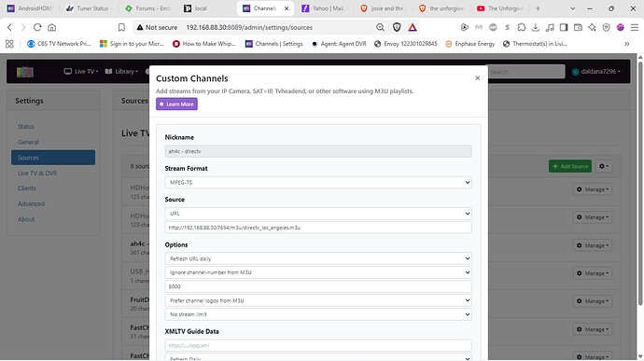Reload the page with refresh icon
Image resolution: width=644 pixels, height=361 pixels.
click(x=37, y=27)
